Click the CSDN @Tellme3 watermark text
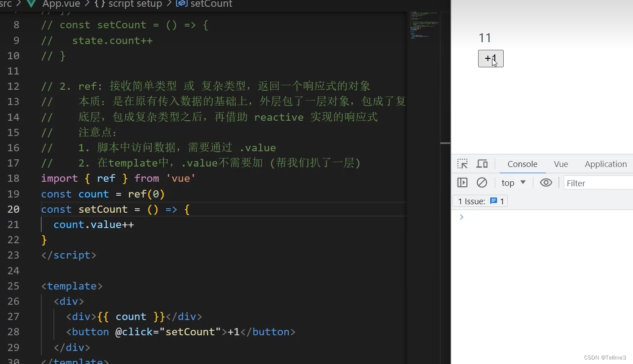The width and height of the screenshot is (633, 364). (x=605, y=357)
